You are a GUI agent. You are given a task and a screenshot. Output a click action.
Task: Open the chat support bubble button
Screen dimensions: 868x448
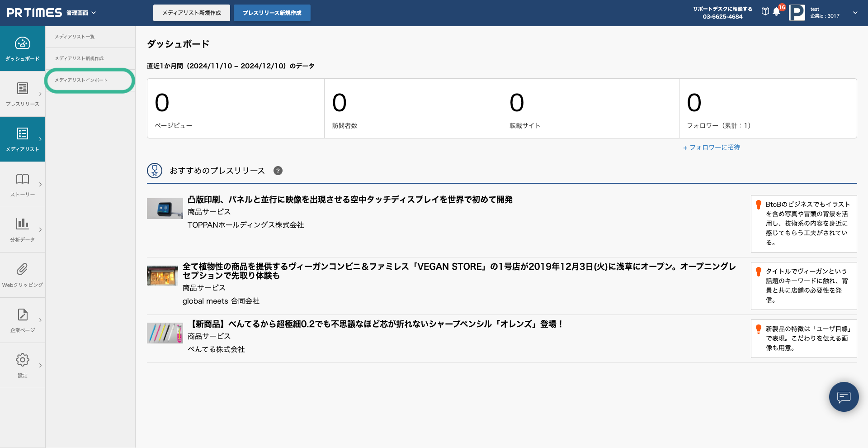(844, 397)
